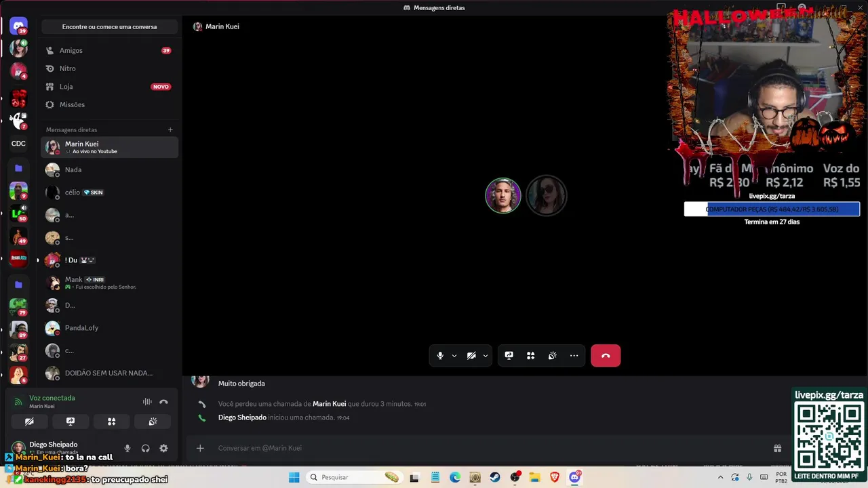Click message box Conversar em @Marin Kuei
The height and width of the screenshot is (488, 868).
point(492,448)
